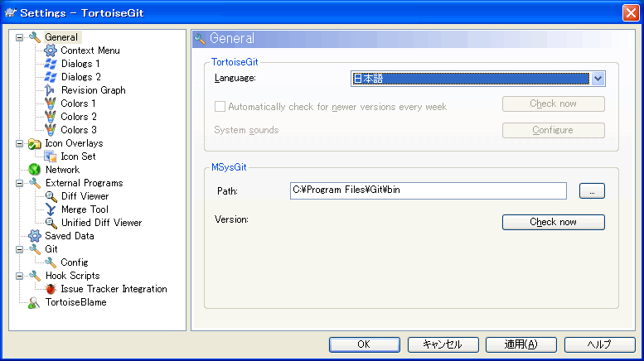Collapse the Git tree node
Screen dimensions: 644x361
click(x=19, y=249)
